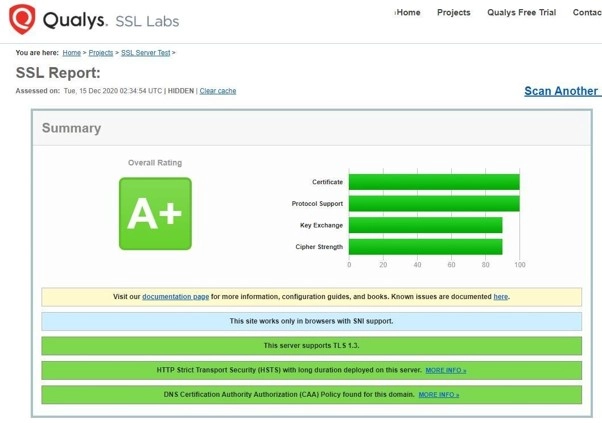Viewport: 602px width, 423px height.
Task: Click the 'Overall Rating' label
Action: click(155, 163)
